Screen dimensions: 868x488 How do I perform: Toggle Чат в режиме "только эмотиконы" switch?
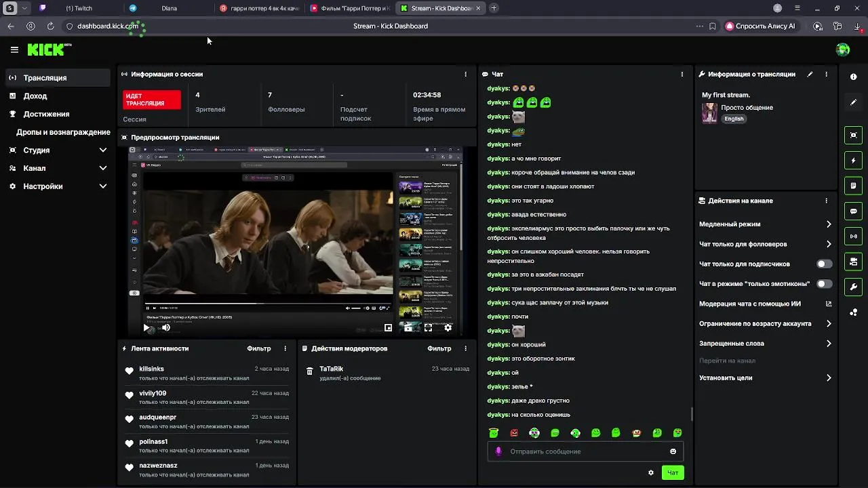click(824, 284)
